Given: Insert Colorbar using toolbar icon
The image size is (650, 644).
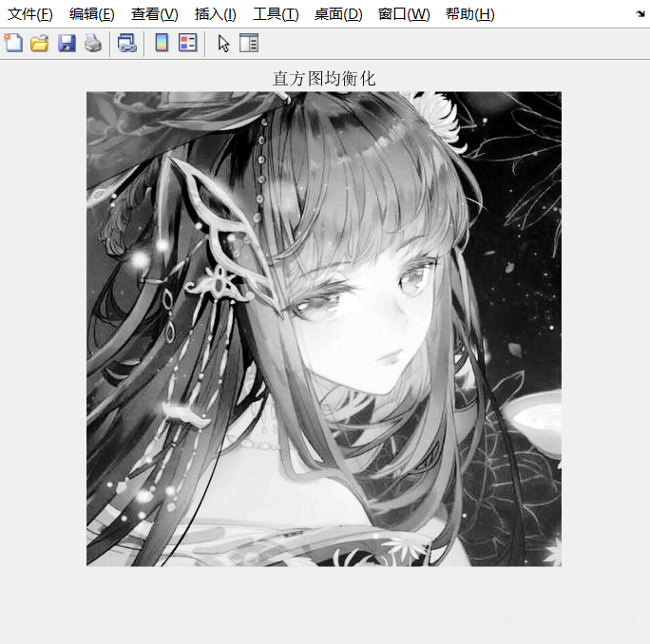Looking at the screenshot, I should 162,43.
